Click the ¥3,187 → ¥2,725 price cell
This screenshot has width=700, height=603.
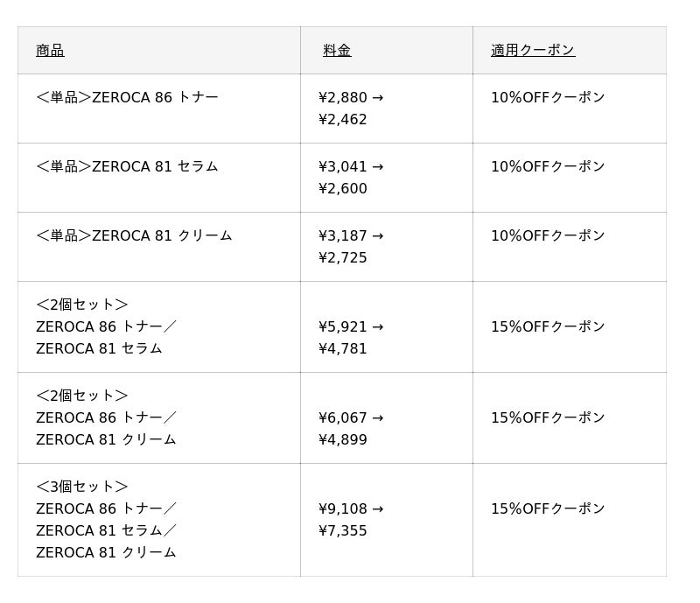pos(351,247)
